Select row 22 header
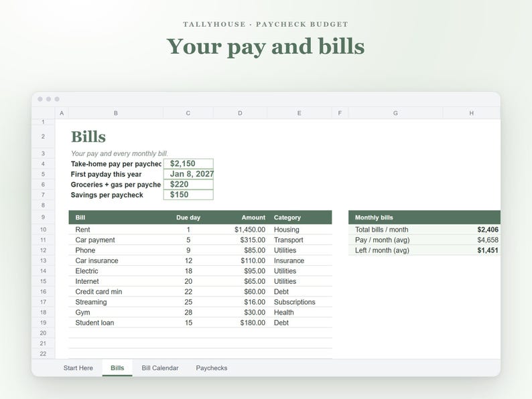This screenshot has height=399, width=532. click(43, 353)
